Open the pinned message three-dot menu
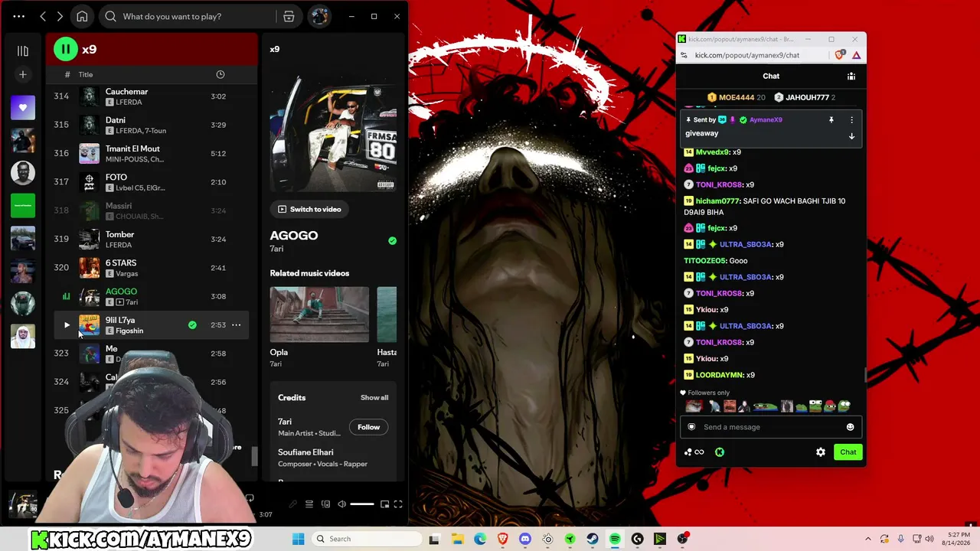The image size is (980, 551). tap(851, 120)
